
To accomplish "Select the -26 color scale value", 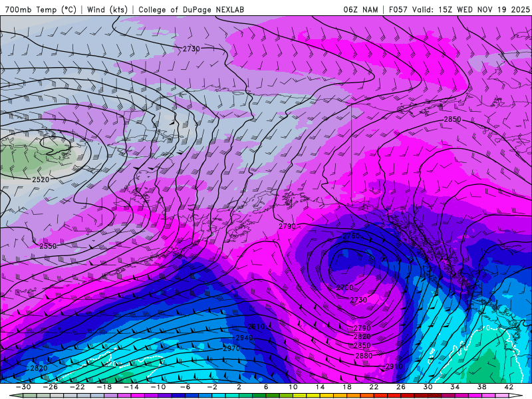I will tap(51, 387).
